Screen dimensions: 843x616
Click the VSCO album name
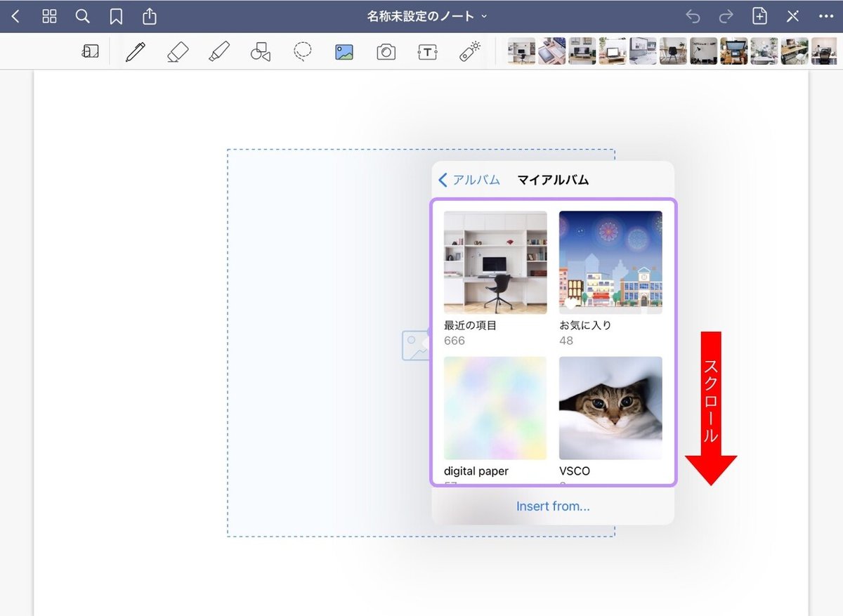tap(575, 471)
